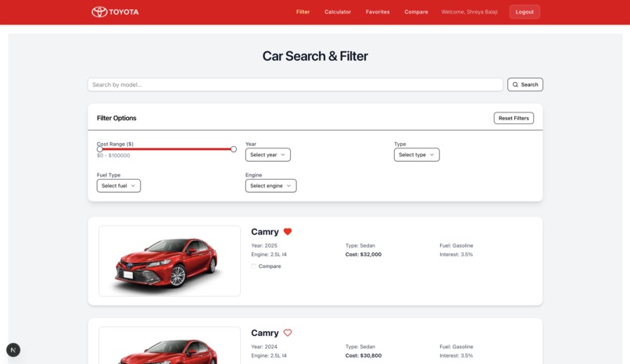Click the Year: 2025 text
The width and height of the screenshot is (630, 364).
pyautogui.click(x=264, y=245)
